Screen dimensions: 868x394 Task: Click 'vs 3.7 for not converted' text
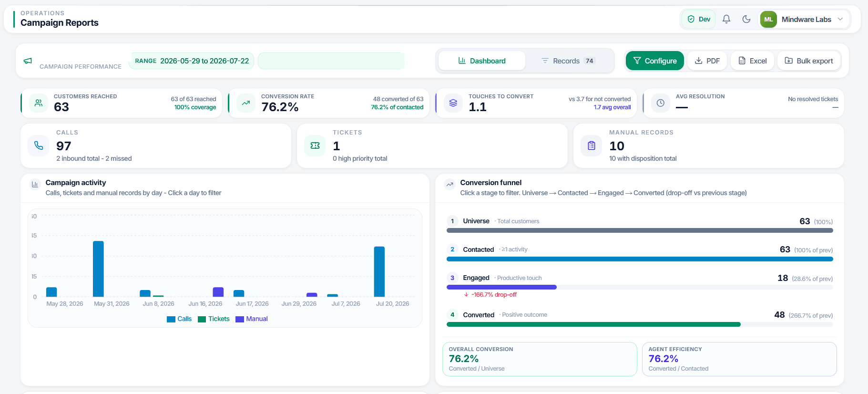point(600,99)
